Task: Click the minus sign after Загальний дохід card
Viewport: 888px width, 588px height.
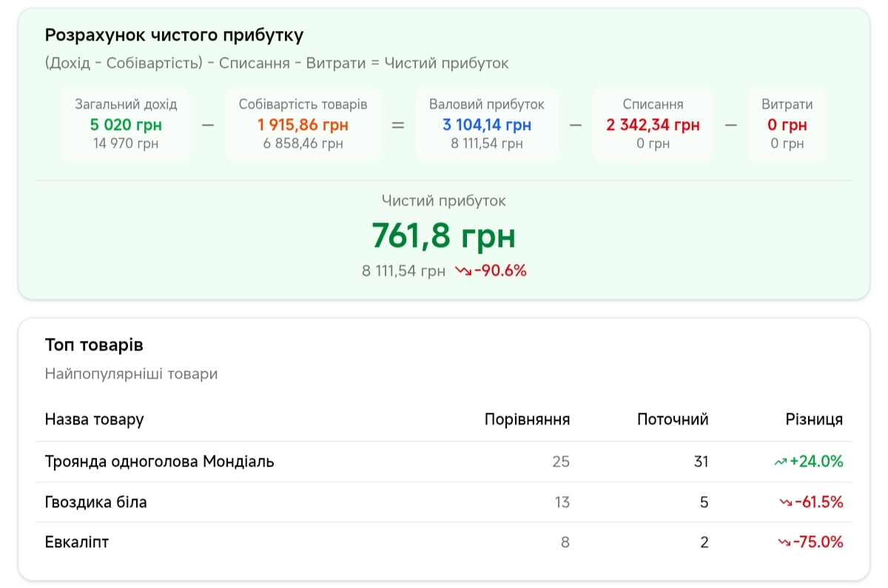Action: (x=208, y=125)
